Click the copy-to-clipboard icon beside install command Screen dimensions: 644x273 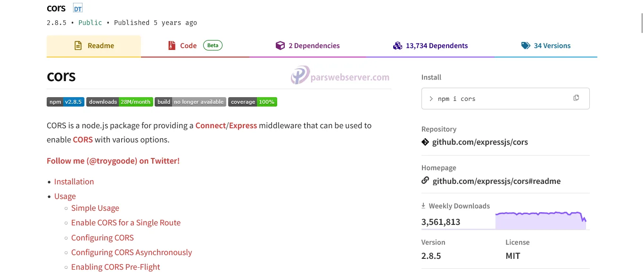click(x=576, y=98)
